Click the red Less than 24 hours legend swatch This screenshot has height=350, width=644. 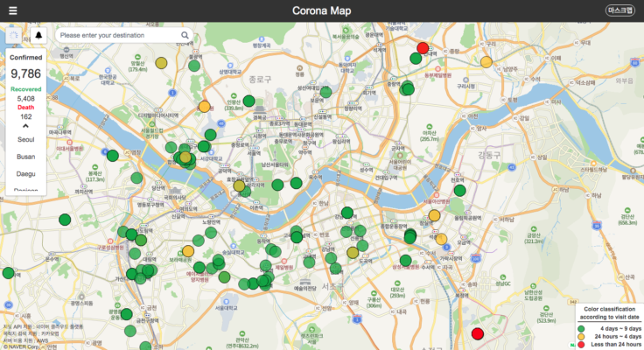click(x=581, y=345)
